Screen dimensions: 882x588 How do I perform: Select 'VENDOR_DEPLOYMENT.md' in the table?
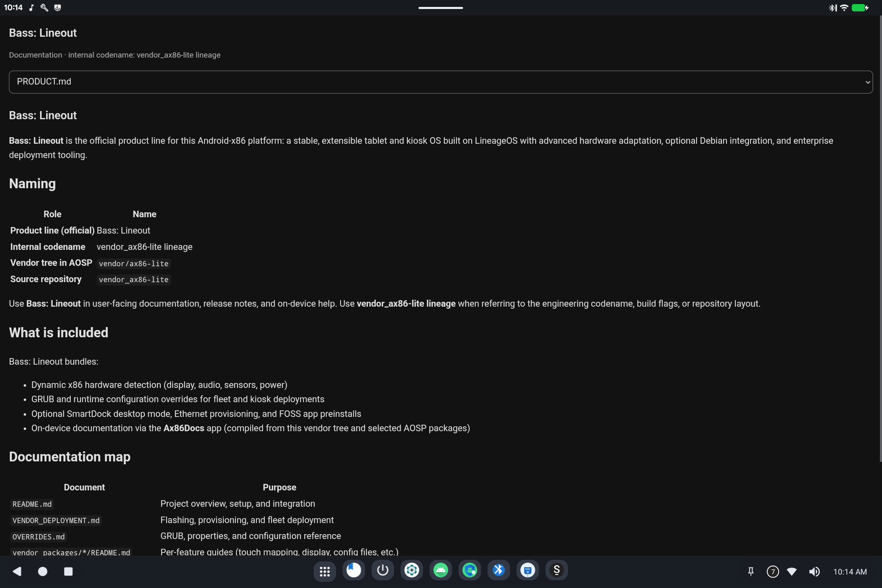[x=56, y=521]
